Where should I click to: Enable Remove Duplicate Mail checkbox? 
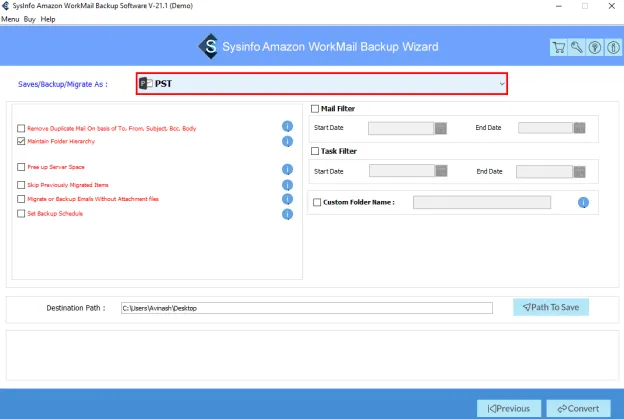(21, 128)
